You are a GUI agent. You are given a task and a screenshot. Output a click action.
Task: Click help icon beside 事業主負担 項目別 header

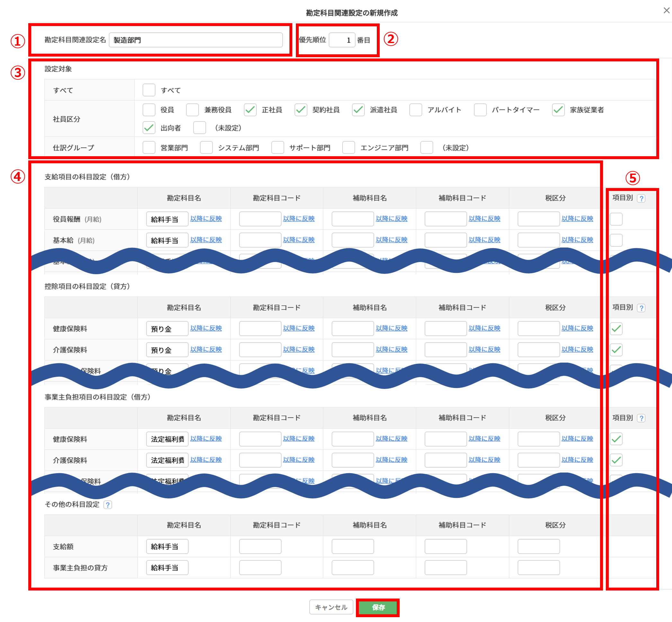click(x=641, y=418)
